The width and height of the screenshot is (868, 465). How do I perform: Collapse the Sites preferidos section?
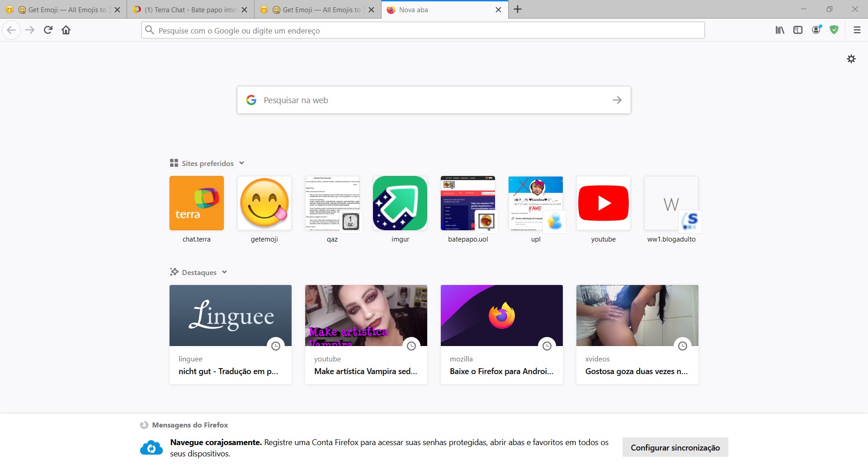click(x=241, y=163)
